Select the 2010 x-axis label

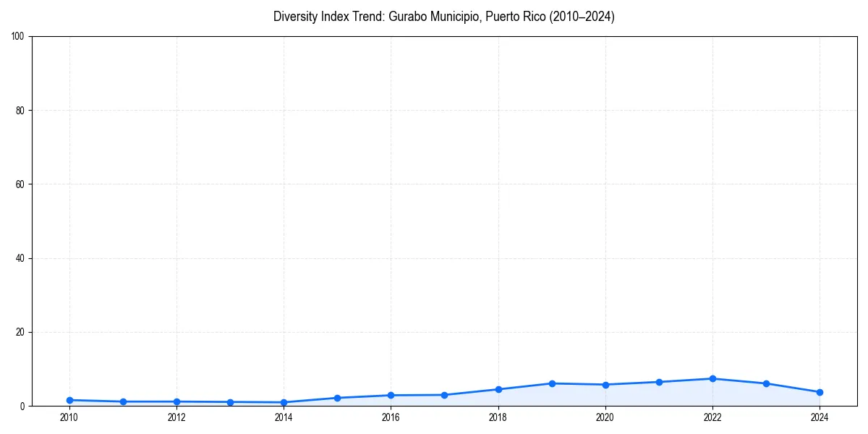[x=69, y=417]
